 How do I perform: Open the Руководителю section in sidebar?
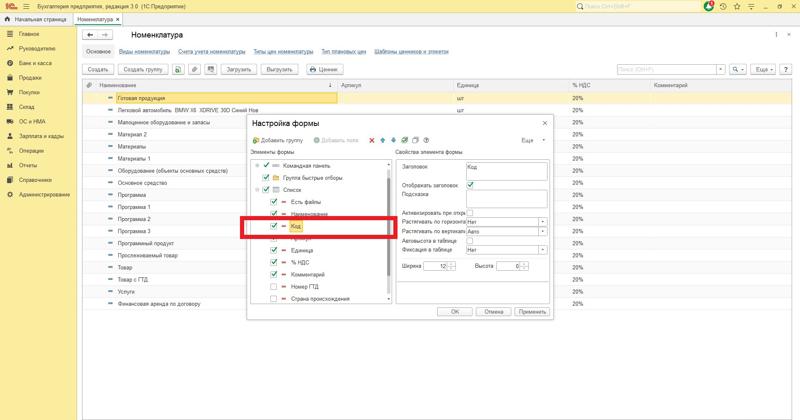point(37,48)
